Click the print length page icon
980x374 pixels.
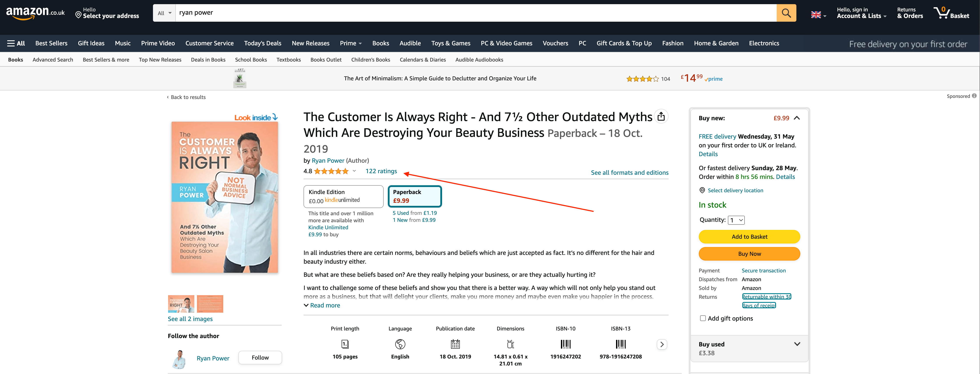pyautogui.click(x=345, y=344)
